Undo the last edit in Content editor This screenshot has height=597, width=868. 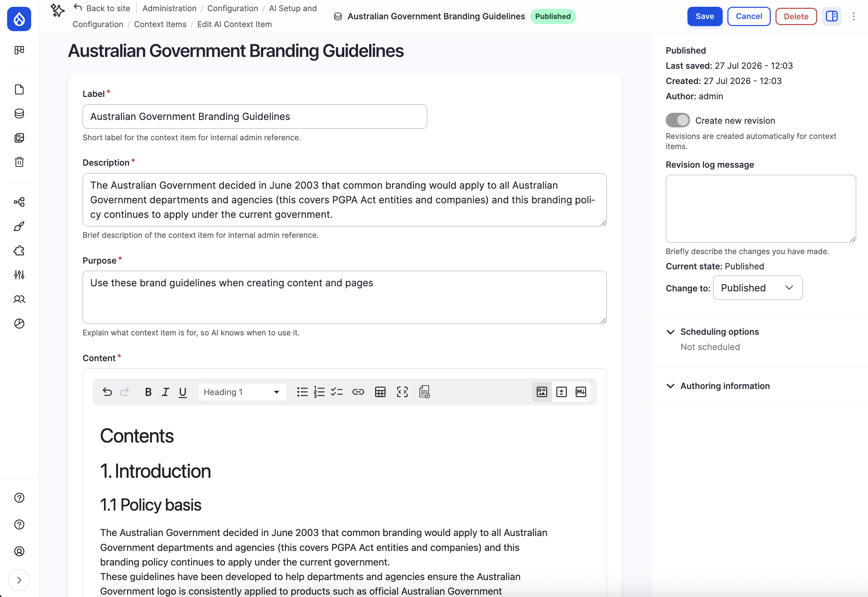click(x=107, y=392)
